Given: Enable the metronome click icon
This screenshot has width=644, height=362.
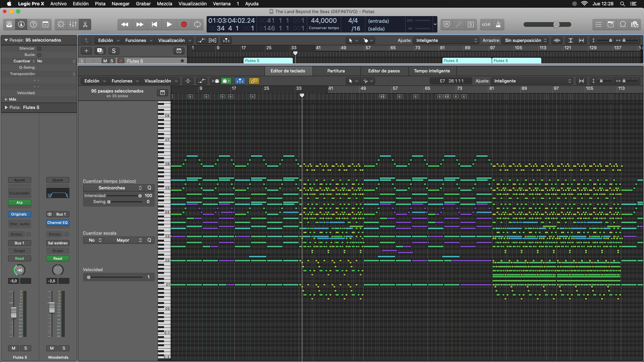Looking at the screenshot, I should (498, 24).
